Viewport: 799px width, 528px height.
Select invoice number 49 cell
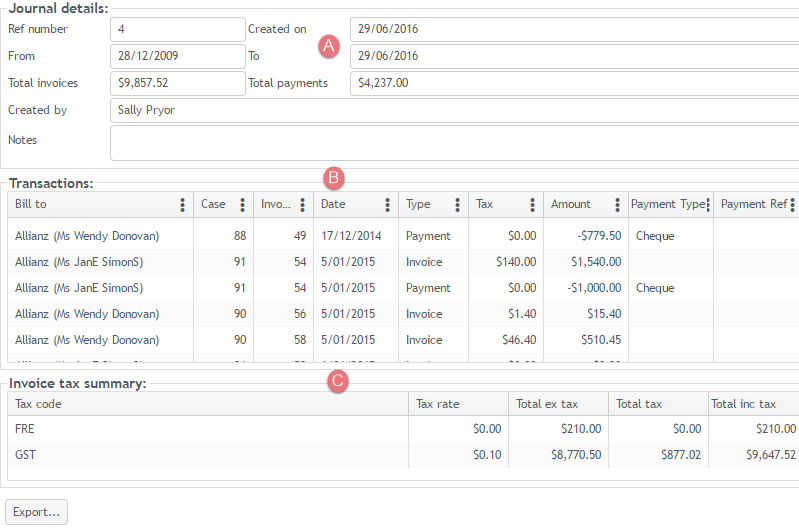(x=300, y=236)
